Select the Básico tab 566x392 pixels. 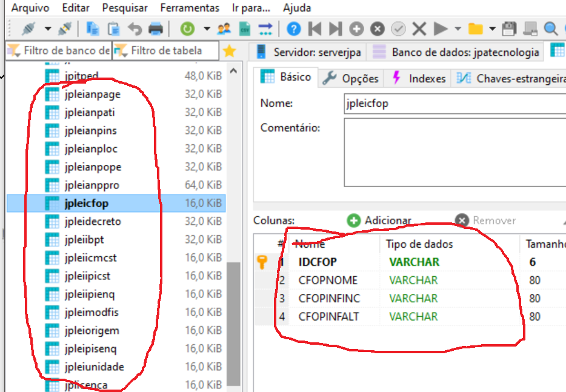pyautogui.click(x=285, y=77)
